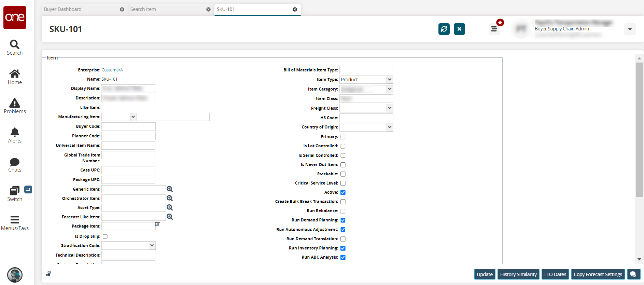The image size is (644, 285).
Task: Open History Similarity
Action: pos(518,274)
